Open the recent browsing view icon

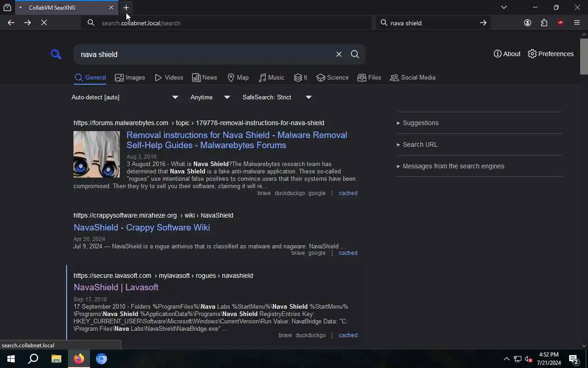[7, 7]
